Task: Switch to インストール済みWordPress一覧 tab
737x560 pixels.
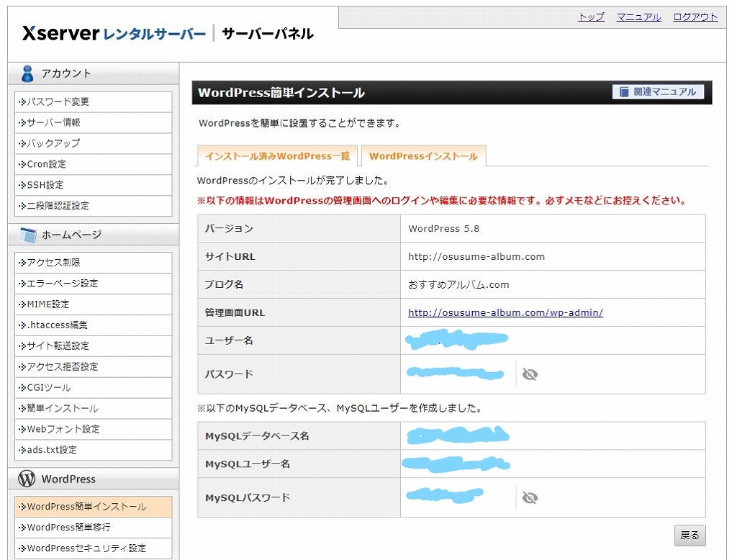Action: click(x=277, y=156)
